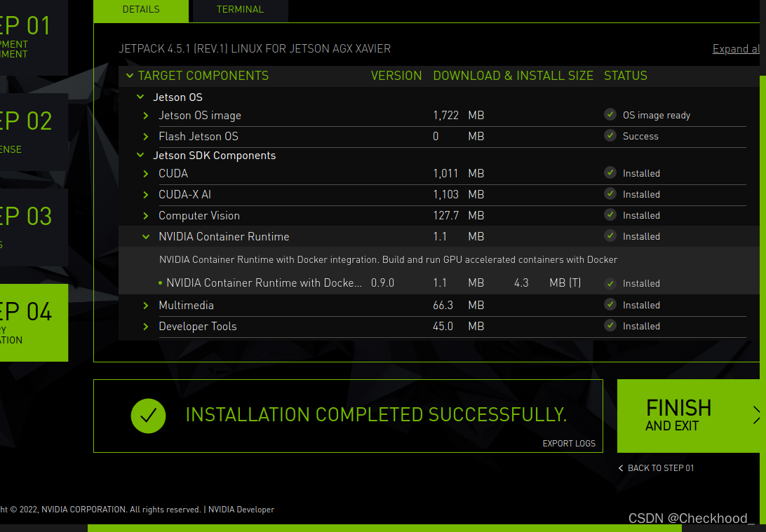Expand the Computer Vision row
This screenshot has height=532, width=766.
click(x=146, y=216)
